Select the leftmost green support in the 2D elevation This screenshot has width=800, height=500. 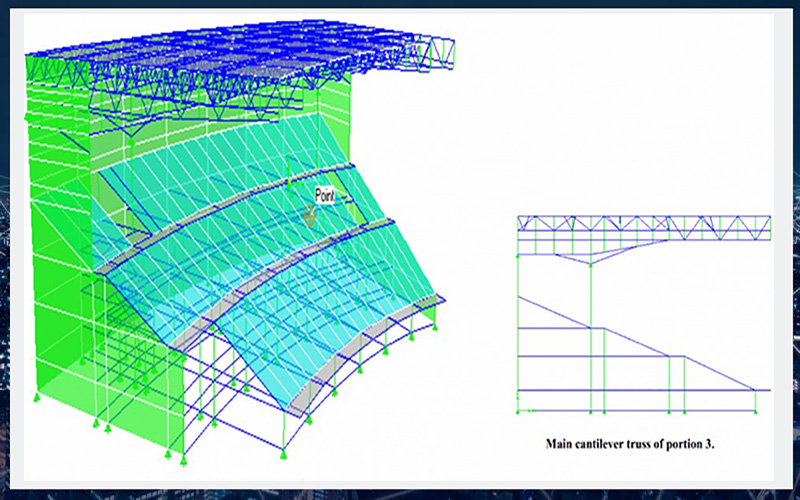517,409
